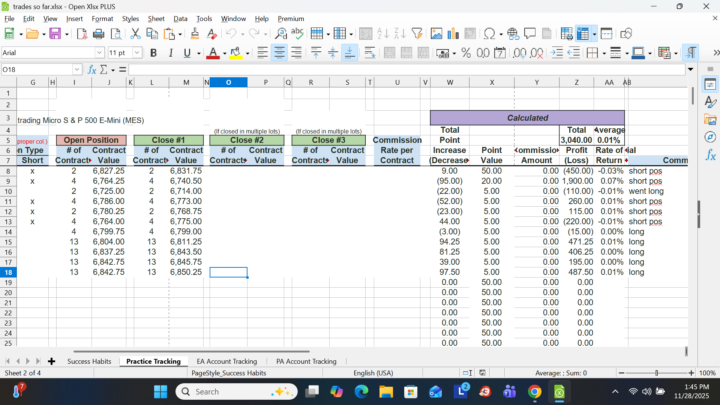
Task: Click the Function Wizard fx icon
Action: pyautogui.click(x=92, y=70)
